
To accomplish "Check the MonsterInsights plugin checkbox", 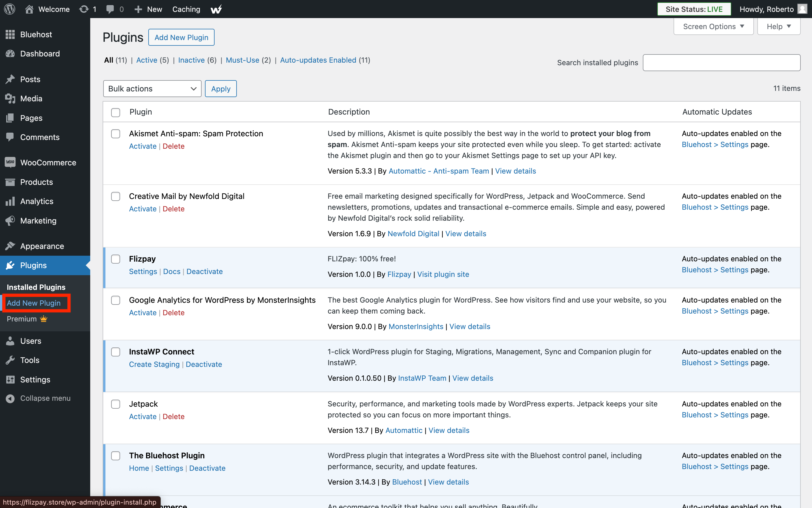I will click(x=115, y=300).
